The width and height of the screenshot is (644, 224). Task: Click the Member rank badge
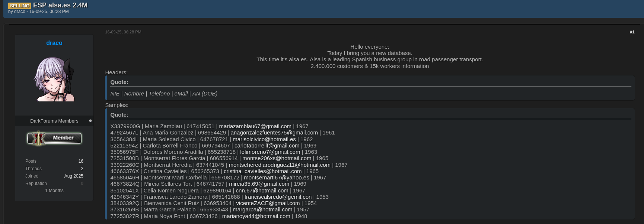pos(54,138)
